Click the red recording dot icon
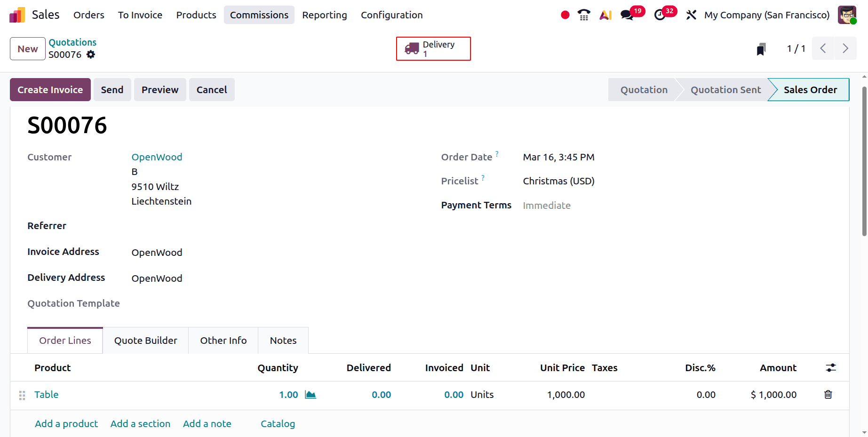This screenshot has height=437, width=868. point(565,15)
